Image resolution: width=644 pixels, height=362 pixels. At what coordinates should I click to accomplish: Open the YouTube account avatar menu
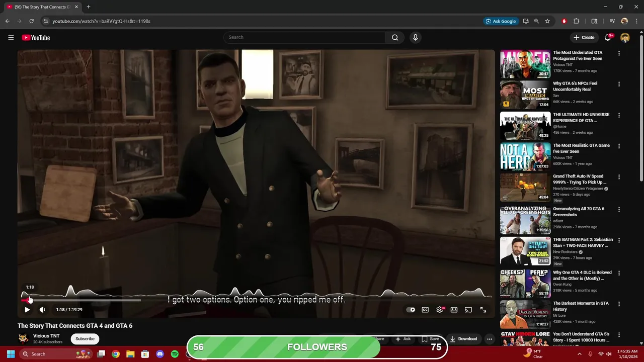[625, 38]
